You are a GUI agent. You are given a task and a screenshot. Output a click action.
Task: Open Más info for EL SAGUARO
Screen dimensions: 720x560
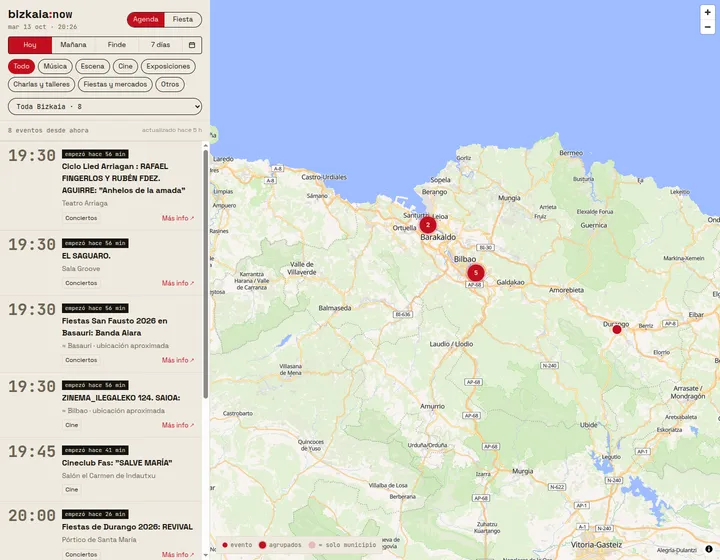(178, 283)
